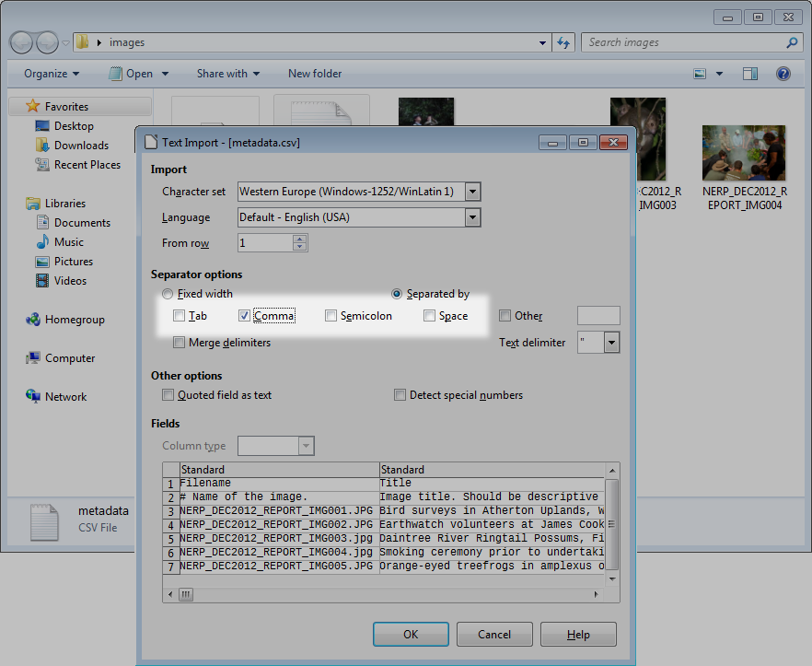Click the Recent Places icon
The height and width of the screenshot is (666, 812).
pos(42,164)
